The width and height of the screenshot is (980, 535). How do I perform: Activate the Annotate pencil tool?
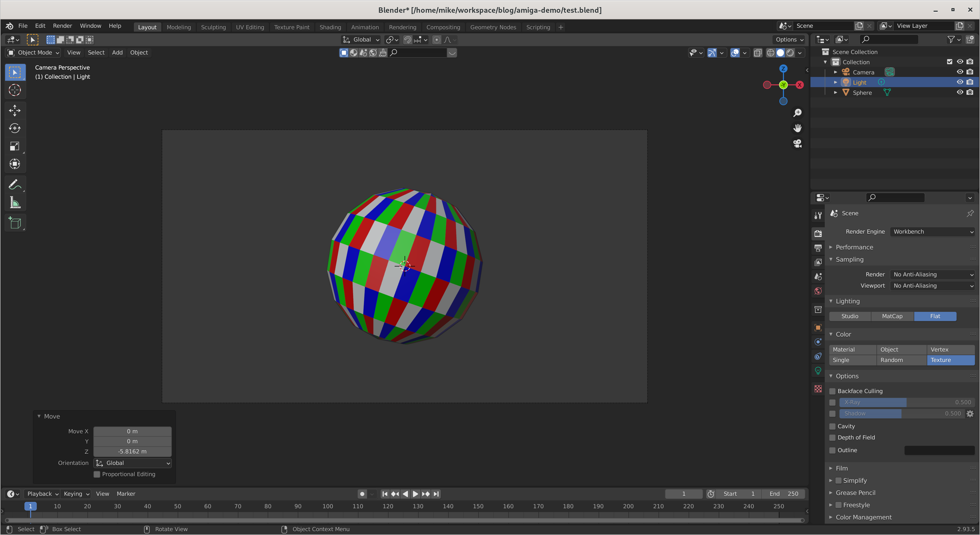pyautogui.click(x=15, y=185)
